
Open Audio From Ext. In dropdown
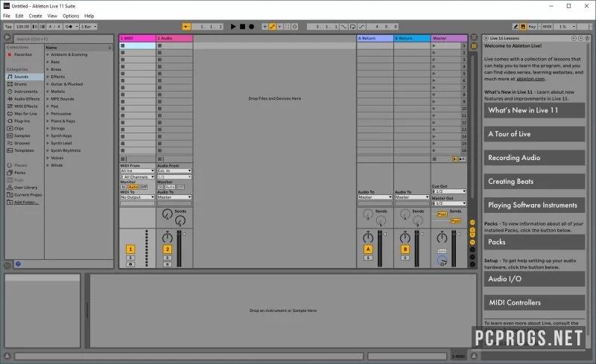pos(174,171)
